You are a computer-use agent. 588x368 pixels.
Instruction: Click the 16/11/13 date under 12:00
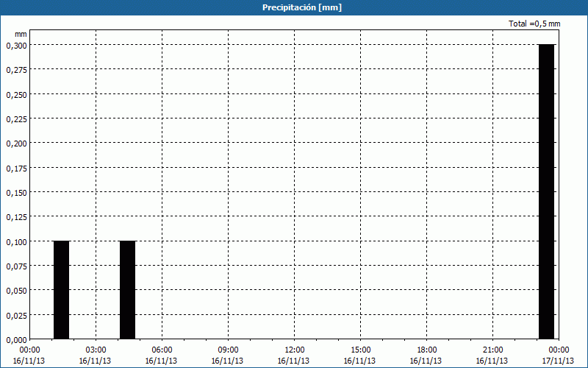[x=293, y=361]
